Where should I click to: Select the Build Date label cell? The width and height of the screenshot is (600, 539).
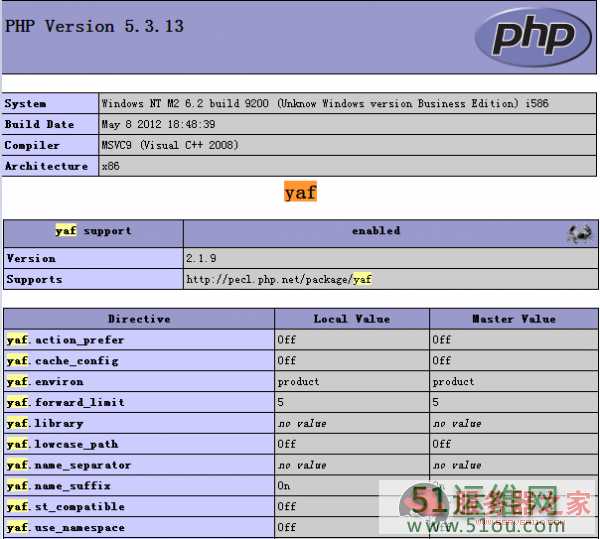tap(50, 124)
